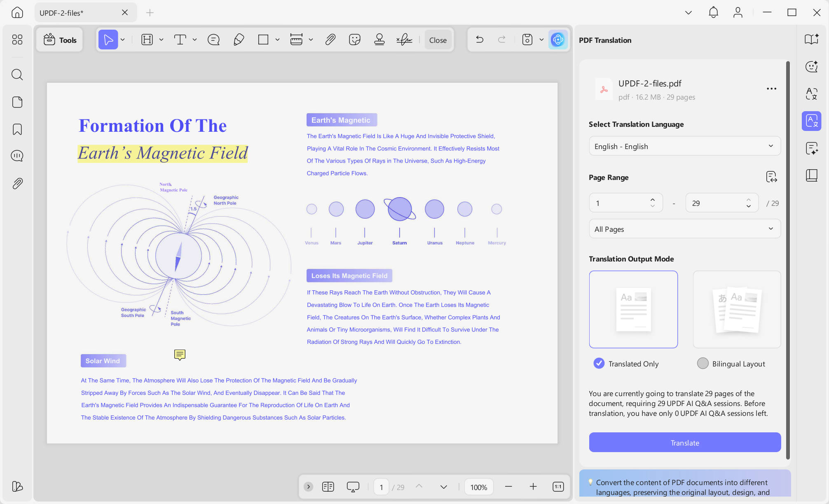Open the translation language dropdown
This screenshot has height=504, width=829.
[684, 146]
